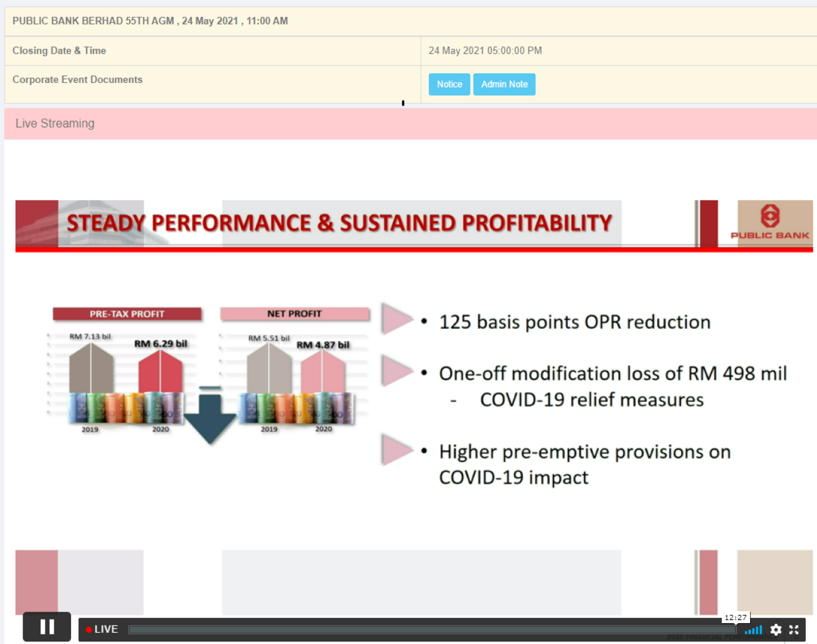Click the "Closing Date & Time" label
The height and width of the screenshot is (644, 817).
[59, 51]
